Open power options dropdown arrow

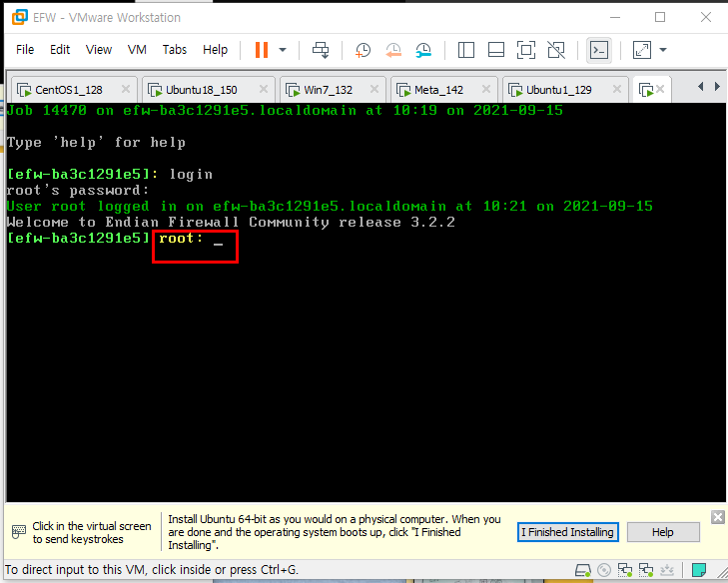tap(283, 50)
